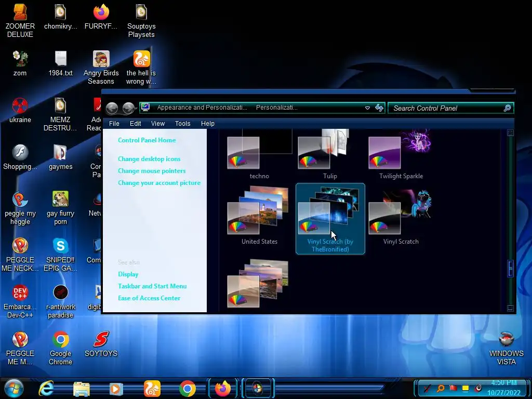Open the Help menu

coord(208,124)
